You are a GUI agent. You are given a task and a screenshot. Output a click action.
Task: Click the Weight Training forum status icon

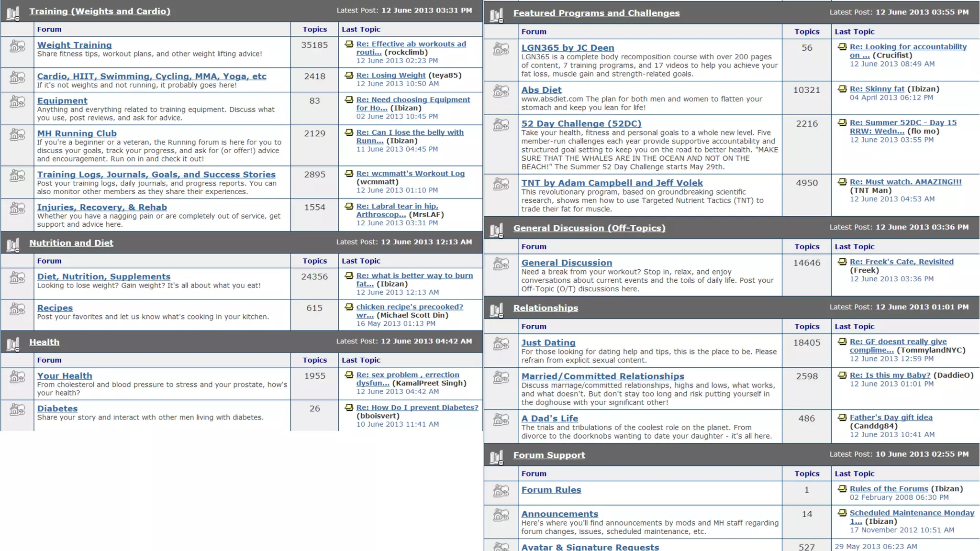(17, 47)
